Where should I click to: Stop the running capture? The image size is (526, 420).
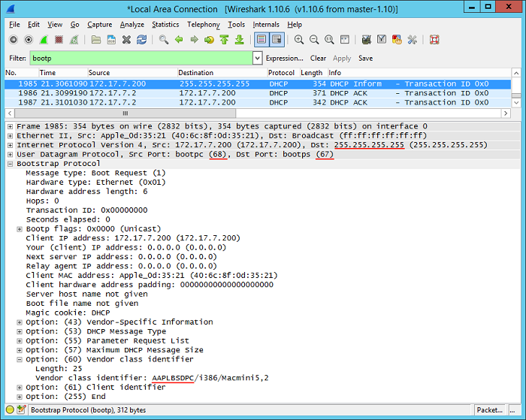[59, 40]
